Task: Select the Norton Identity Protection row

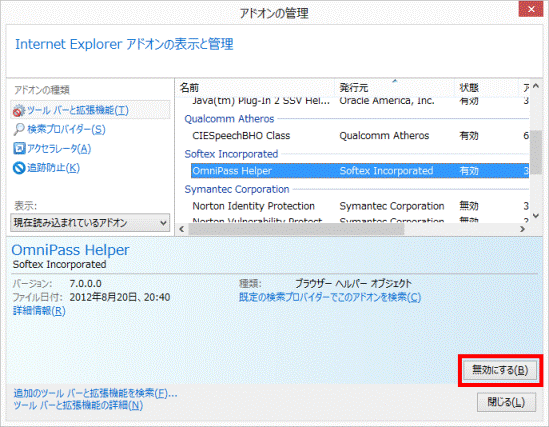Action: pyautogui.click(x=360, y=206)
